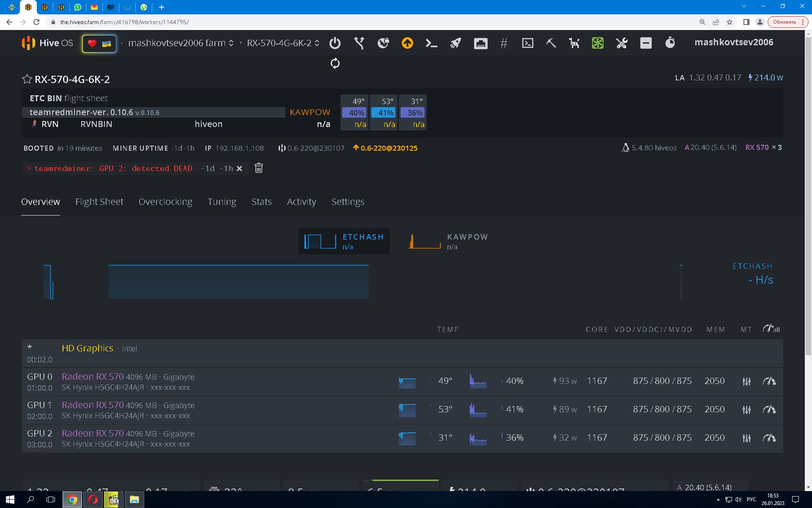The image size is (812, 508).
Task: Shut down the worker using the power icon
Action: pyautogui.click(x=335, y=43)
